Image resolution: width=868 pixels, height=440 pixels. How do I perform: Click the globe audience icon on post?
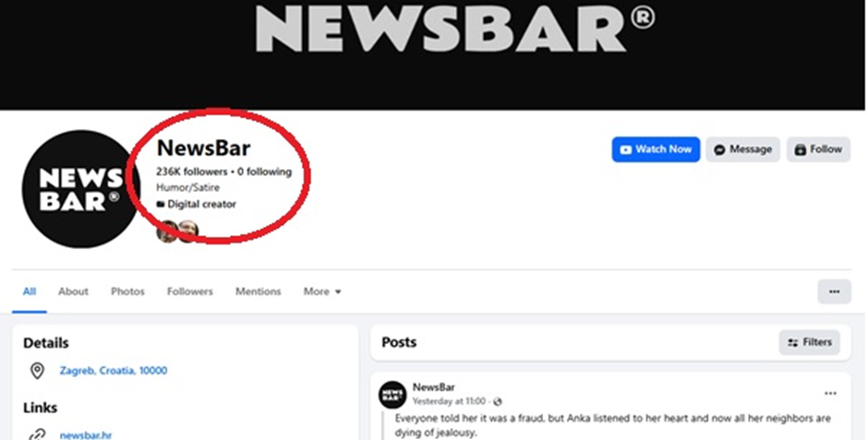click(x=497, y=401)
